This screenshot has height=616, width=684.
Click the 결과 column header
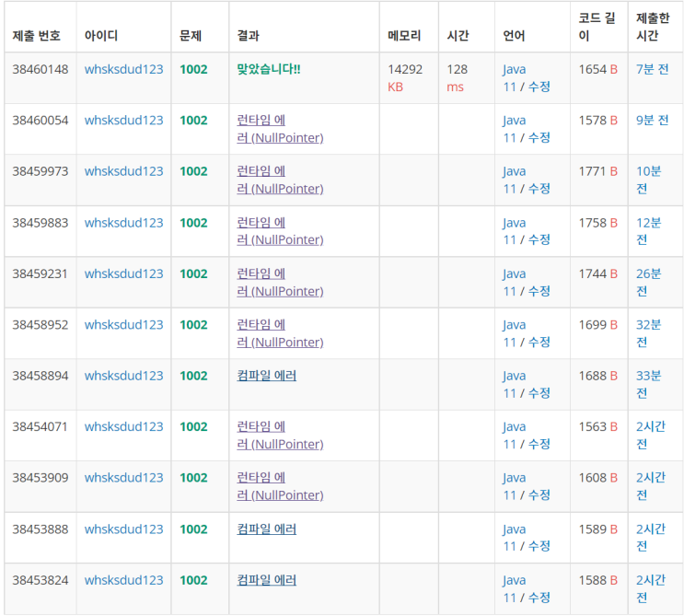pos(248,36)
